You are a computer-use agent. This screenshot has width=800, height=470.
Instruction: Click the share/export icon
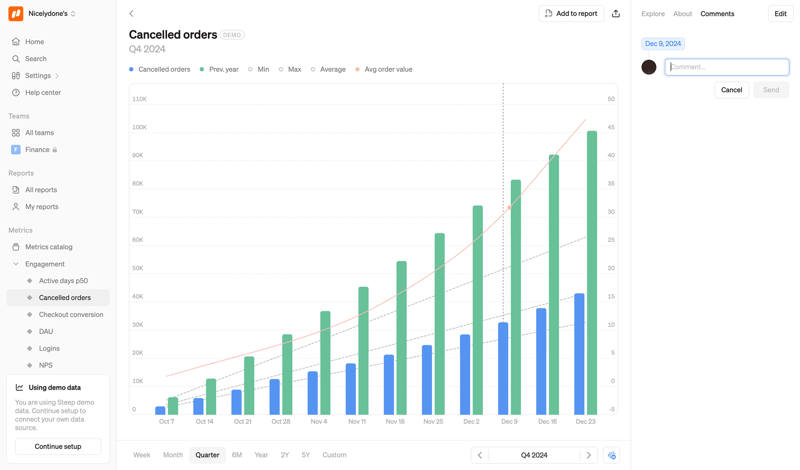616,14
